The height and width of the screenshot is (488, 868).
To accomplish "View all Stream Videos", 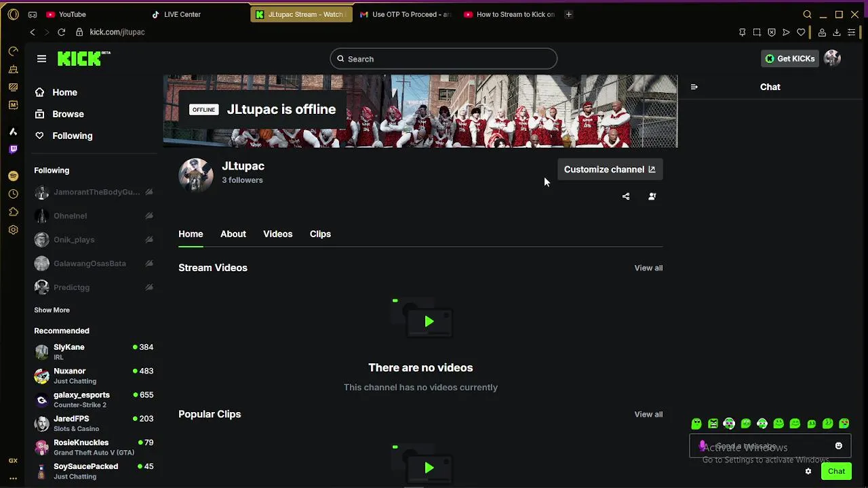I will tap(648, 268).
